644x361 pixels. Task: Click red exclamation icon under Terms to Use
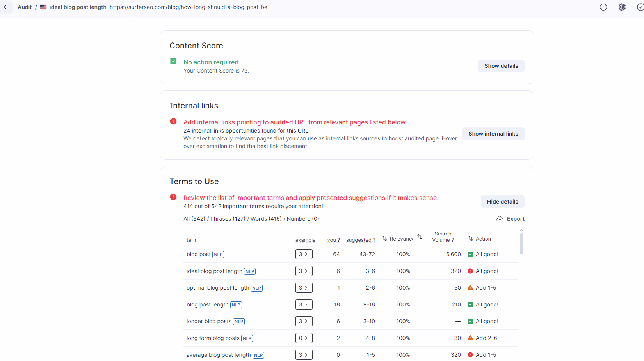[x=173, y=197]
